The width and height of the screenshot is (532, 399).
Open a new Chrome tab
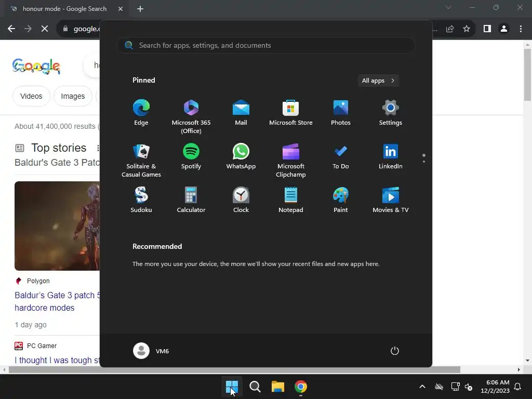(140, 9)
